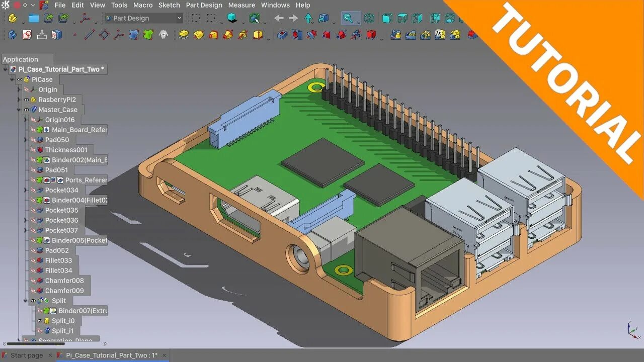644x362 pixels.
Task: Collapse the PiCase tree node
Action: [12, 79]
